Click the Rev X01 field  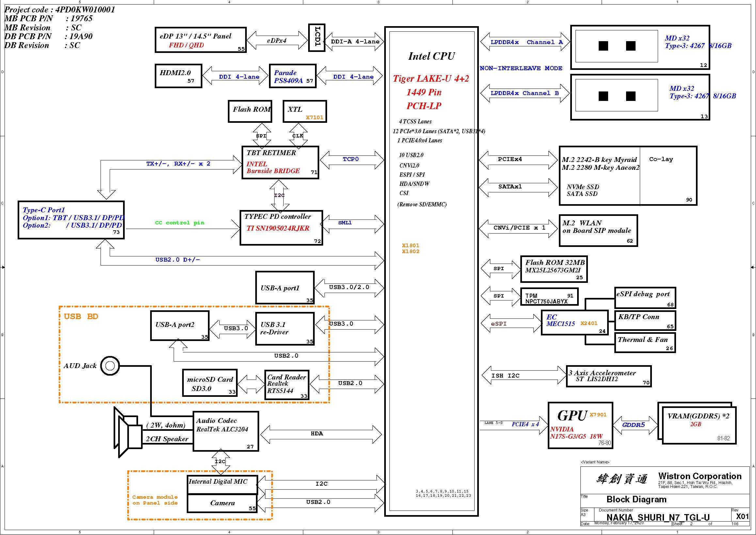coord(740,515)
